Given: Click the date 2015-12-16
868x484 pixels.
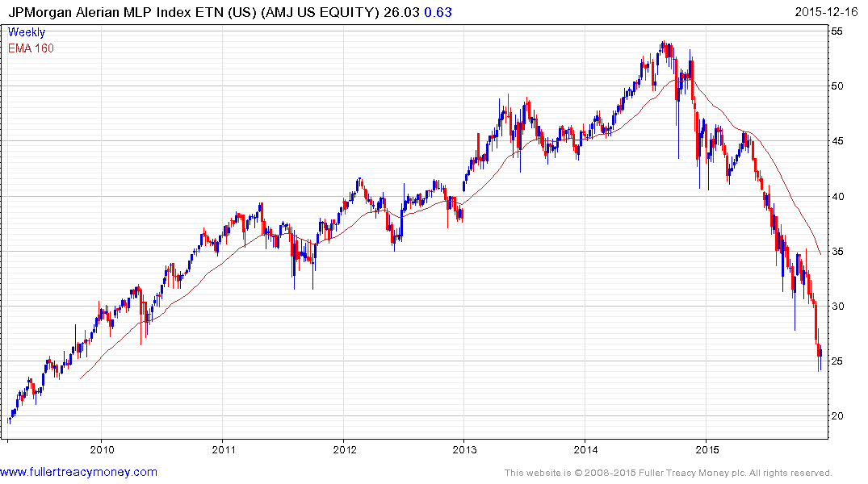Looking at the screenshot, I should point(827,12).
